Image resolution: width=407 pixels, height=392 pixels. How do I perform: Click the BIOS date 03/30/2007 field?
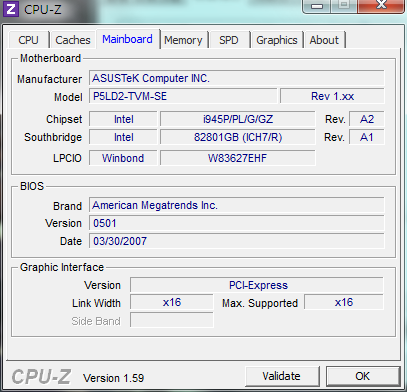[x=237, y=241]
